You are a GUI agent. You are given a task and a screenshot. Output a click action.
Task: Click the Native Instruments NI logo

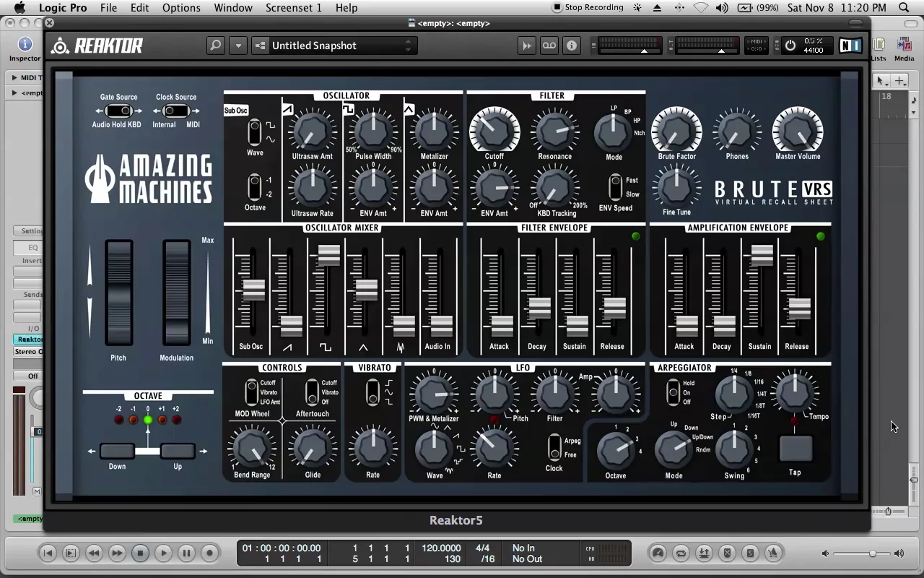coord(850,46)
